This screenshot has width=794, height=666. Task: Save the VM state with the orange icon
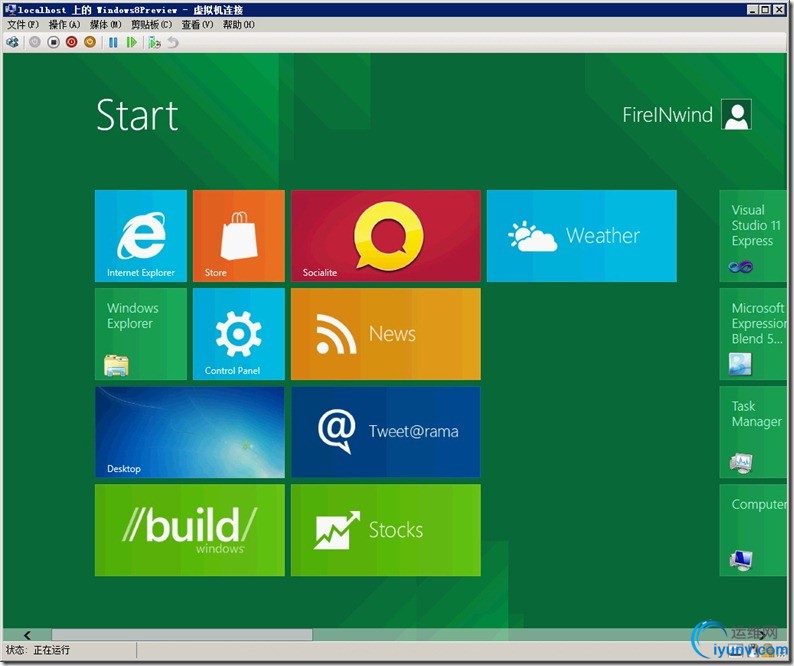[90, 43]
